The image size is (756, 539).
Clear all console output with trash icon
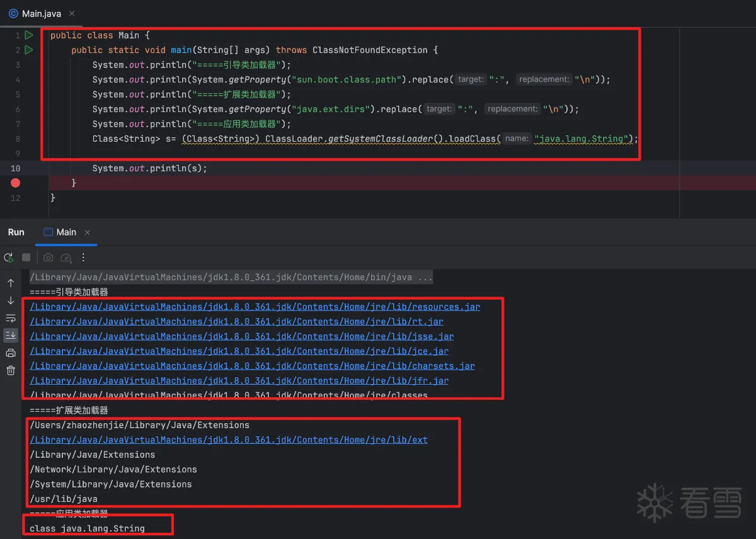point(11,370)
